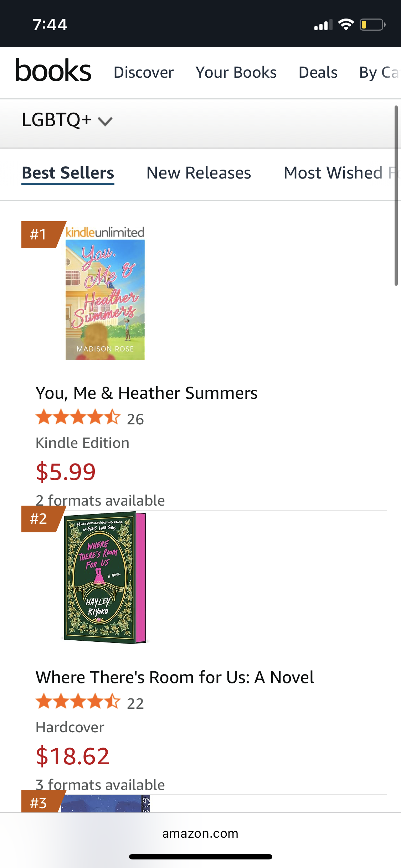Screen dimensions: 401x868
Task: Select the Best Sellers tab
Action: 68,173
